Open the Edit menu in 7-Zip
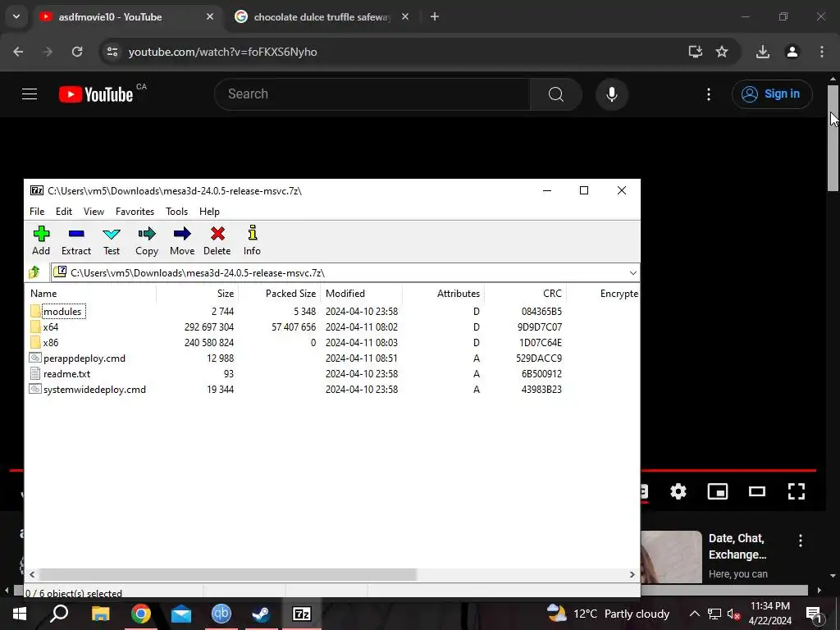This screenshot has width=840, height=630. [x=64, y=212]
